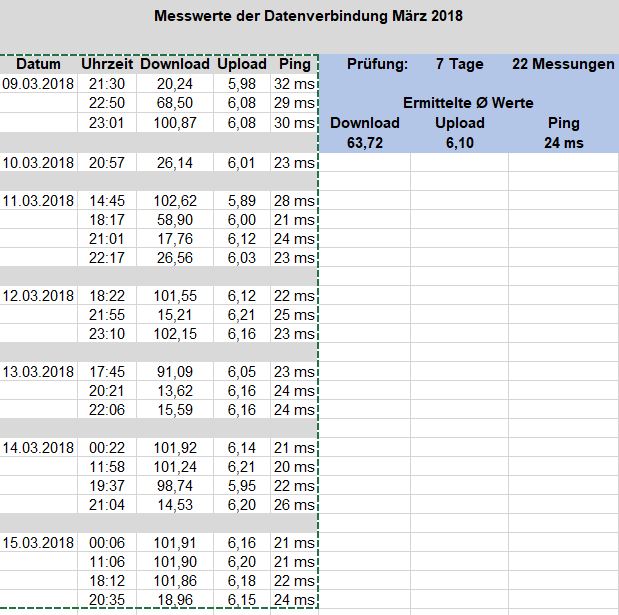Viewport: 619px width, 615px height.
Task: Select the time cell 11:06
Action: [107, 562]
